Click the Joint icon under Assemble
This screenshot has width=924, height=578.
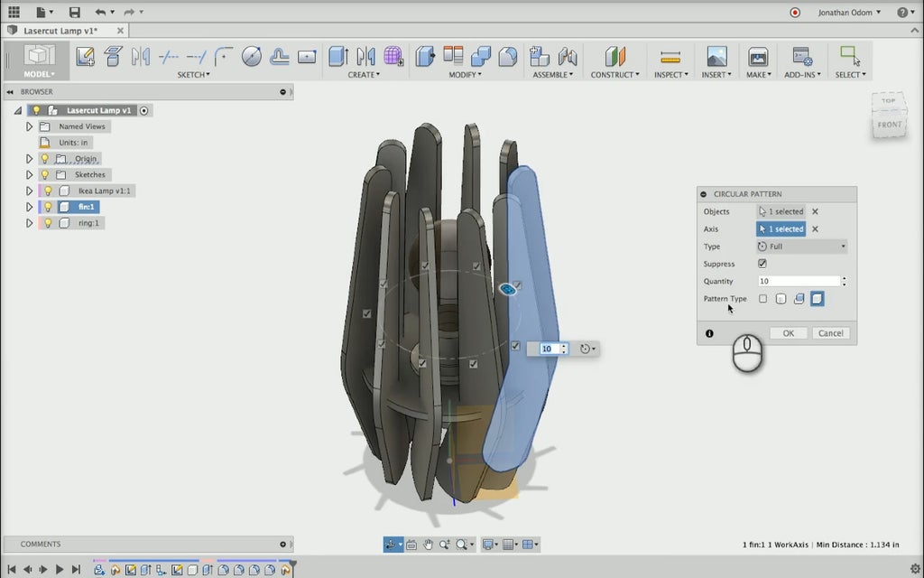[x=568, y=56]
